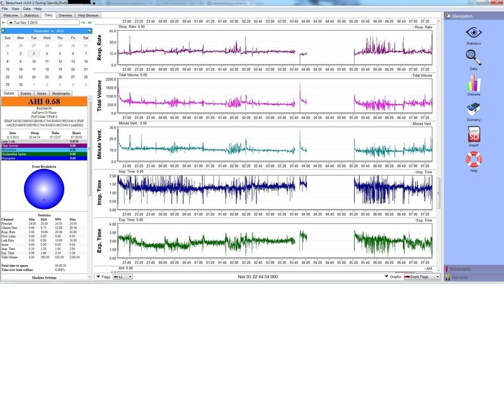
Task: Go to the next calendar month arrow
Action: [x=90, y=30]
